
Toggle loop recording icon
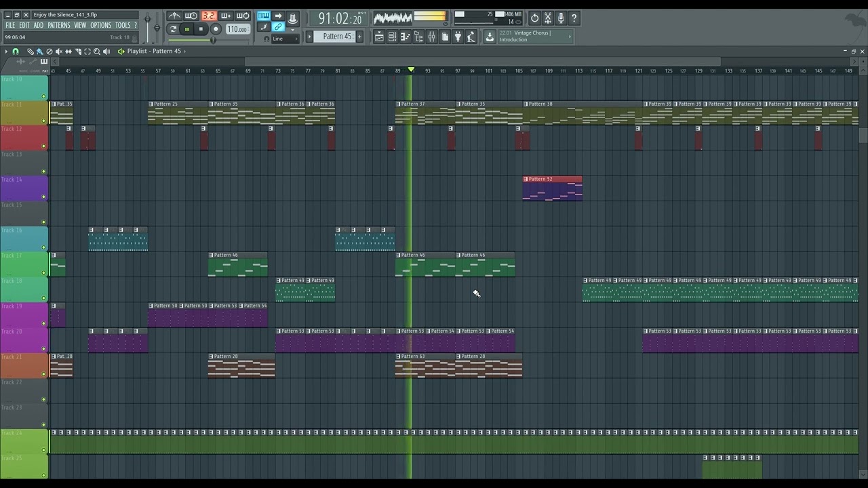243,16
